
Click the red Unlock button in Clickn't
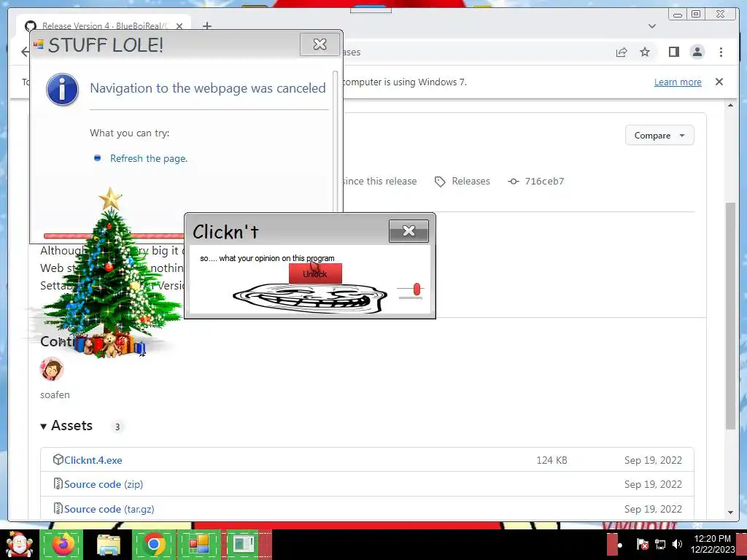coord(315,273)
